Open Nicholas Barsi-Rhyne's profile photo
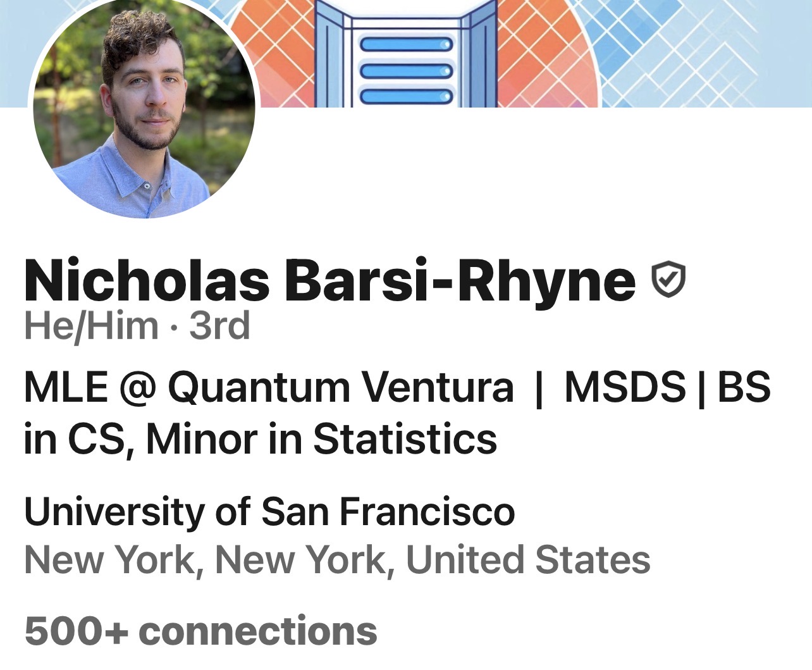The image size is (812, 670). (144, 108)
